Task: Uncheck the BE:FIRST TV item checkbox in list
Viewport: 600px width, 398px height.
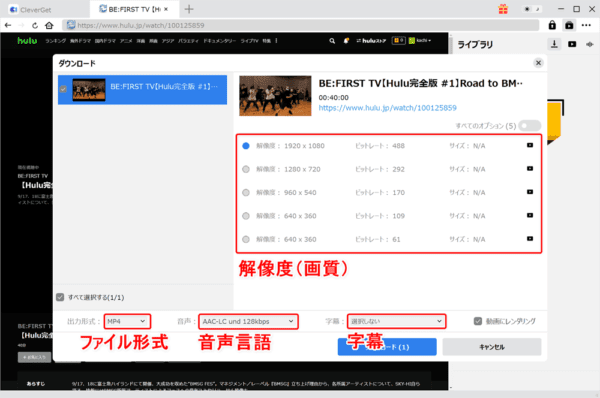Action: pos(63,89)
